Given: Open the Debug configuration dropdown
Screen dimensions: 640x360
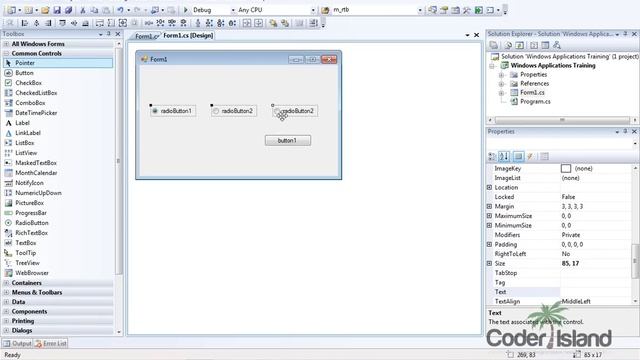Looking at the screenshot, I should click(233, 10).
